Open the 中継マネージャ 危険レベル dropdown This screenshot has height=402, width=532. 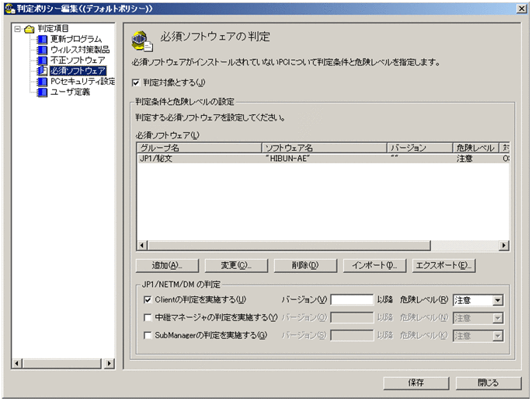point(497,318)
